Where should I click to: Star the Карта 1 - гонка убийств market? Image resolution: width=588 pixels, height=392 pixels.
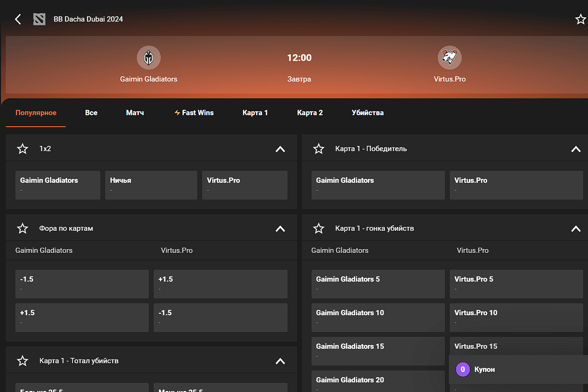pyautogui.click(x=319, y=228)
